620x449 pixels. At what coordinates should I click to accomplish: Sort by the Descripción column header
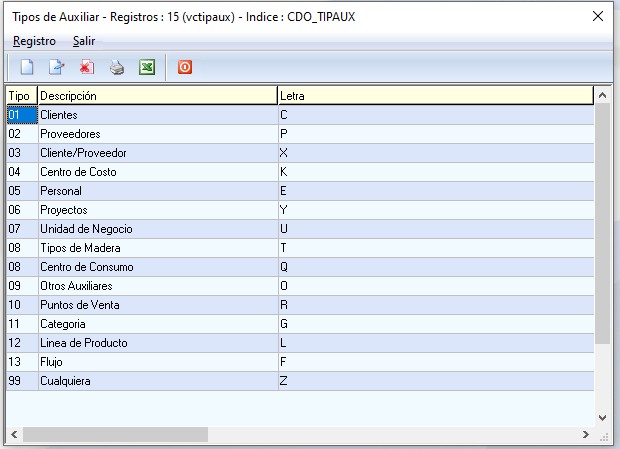tap(157, 95)
